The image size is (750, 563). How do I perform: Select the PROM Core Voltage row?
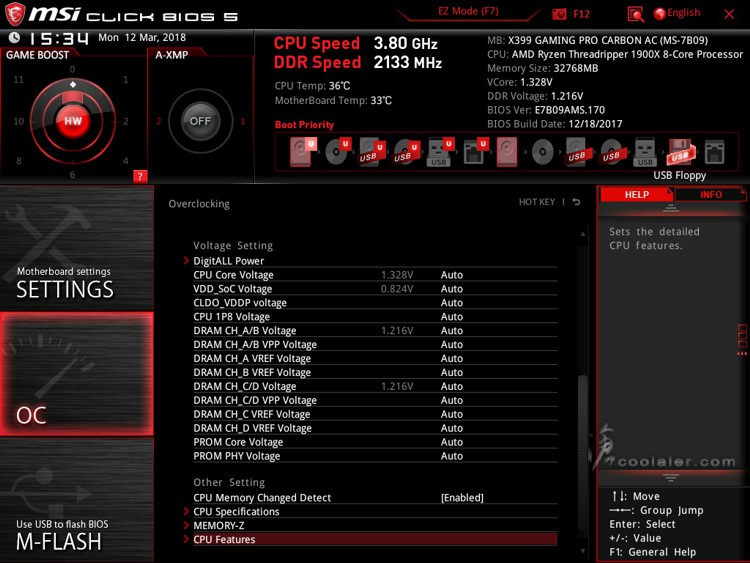pos(375,442)
